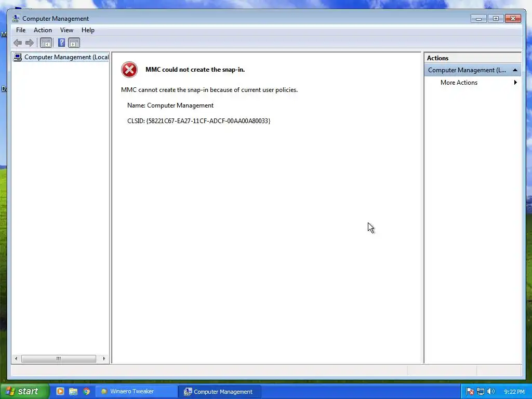This screenshot has width=532, height=399.
Task: Toggle Show/Hide Action Pane toolbar icon
Action: (x=74, y=43)
